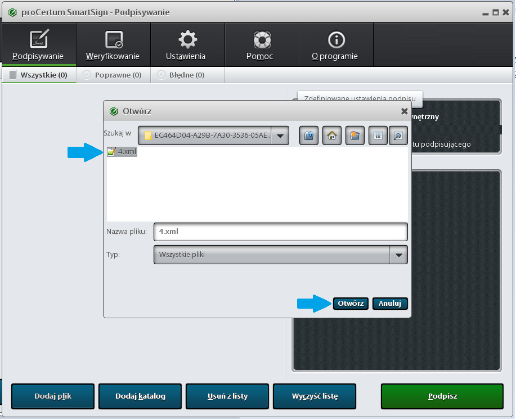Click the Wyczyść listę button

315,396
